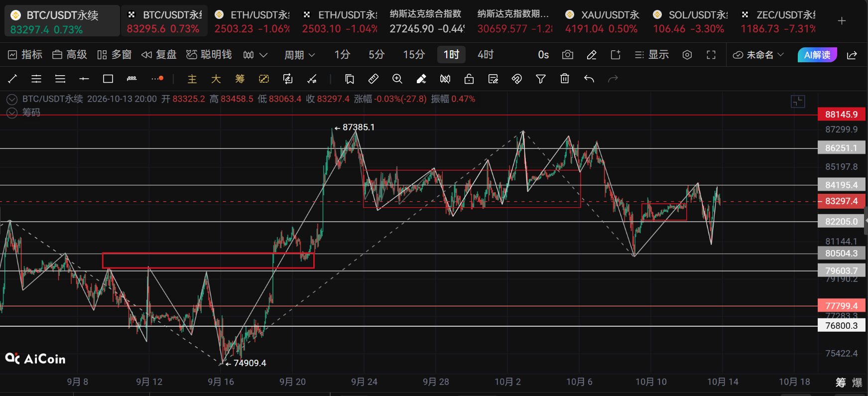Select the 4时 timeframe

[486, 55]
